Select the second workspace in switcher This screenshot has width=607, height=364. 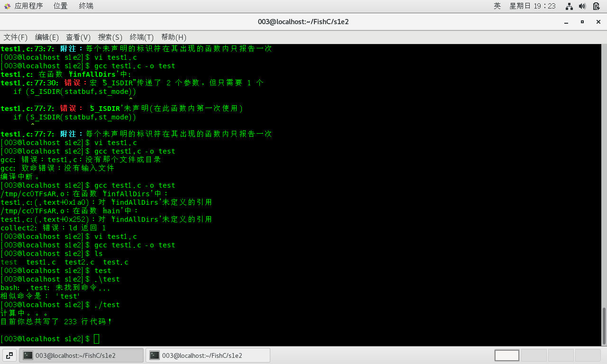point(534,355)
